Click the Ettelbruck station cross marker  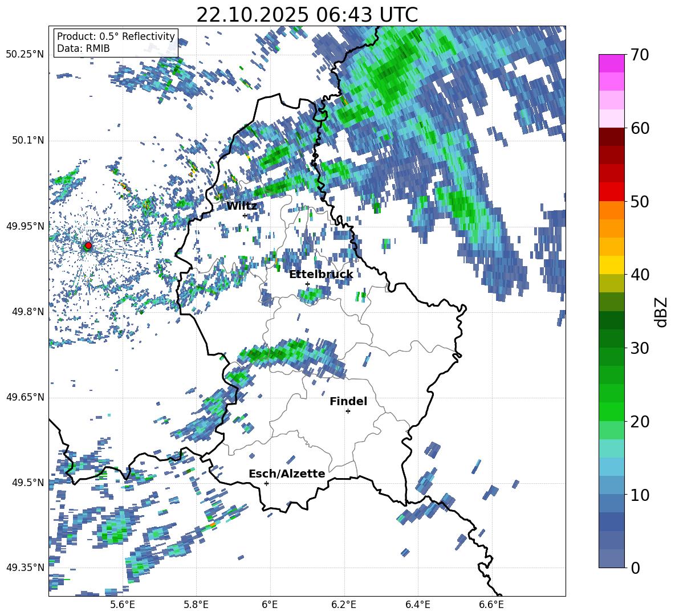307,284
